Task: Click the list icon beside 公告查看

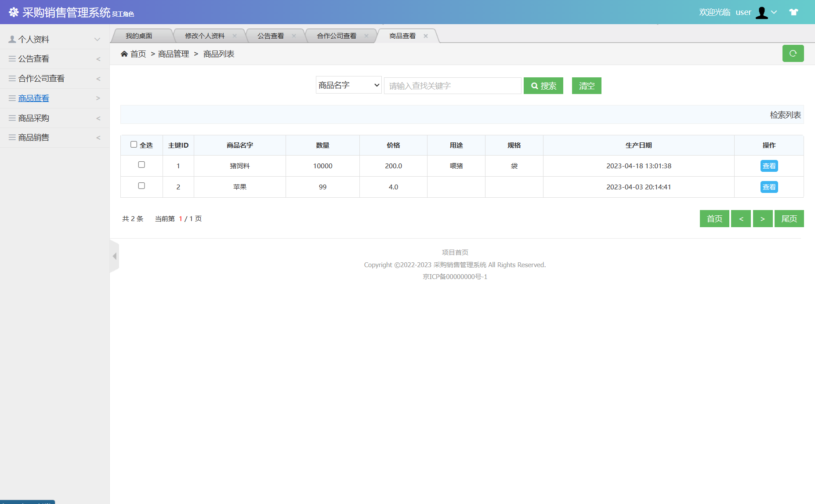Action: (11, 58)
